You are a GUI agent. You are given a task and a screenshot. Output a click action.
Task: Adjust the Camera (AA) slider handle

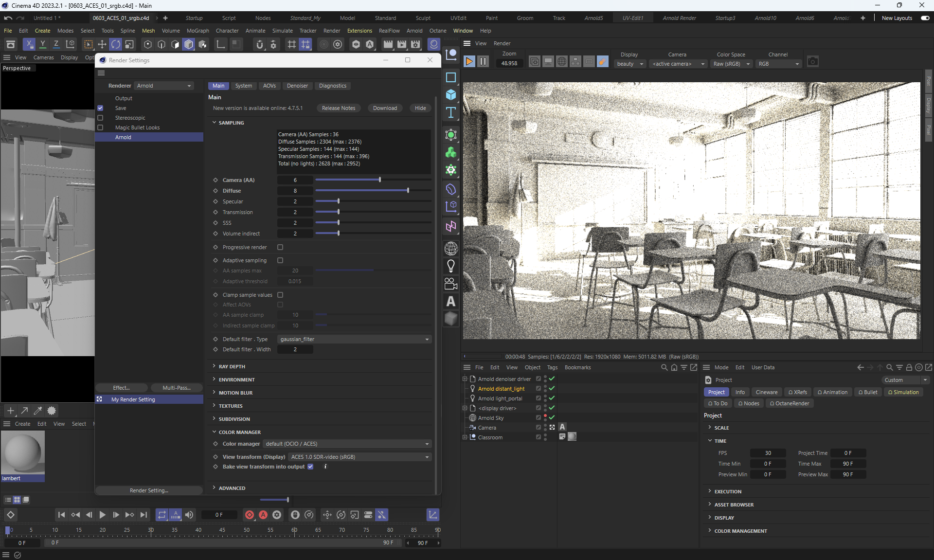click(x=380, y=180)
